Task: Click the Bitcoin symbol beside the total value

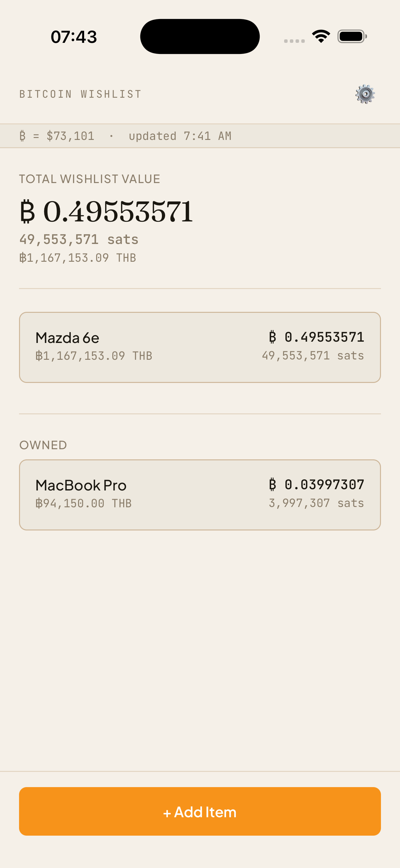Action: point(28,212)
